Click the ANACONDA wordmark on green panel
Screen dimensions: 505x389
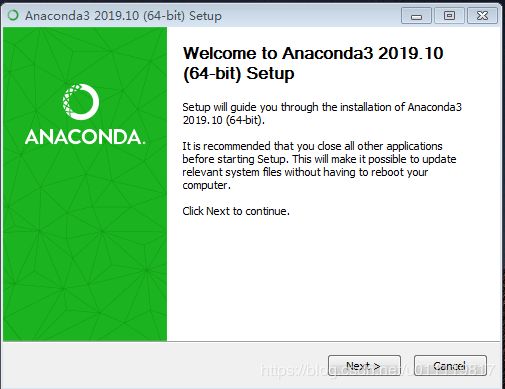pos(85,137)
